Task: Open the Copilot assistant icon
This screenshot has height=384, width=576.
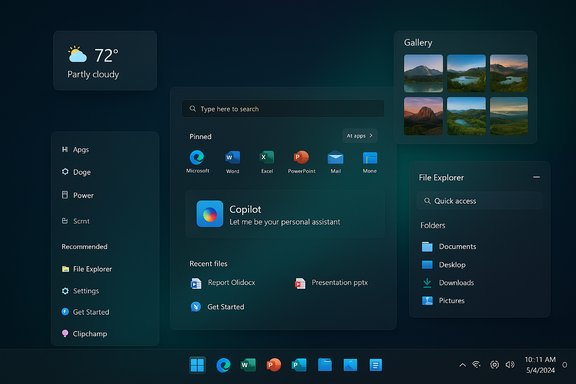Action: tap(210, 214)
